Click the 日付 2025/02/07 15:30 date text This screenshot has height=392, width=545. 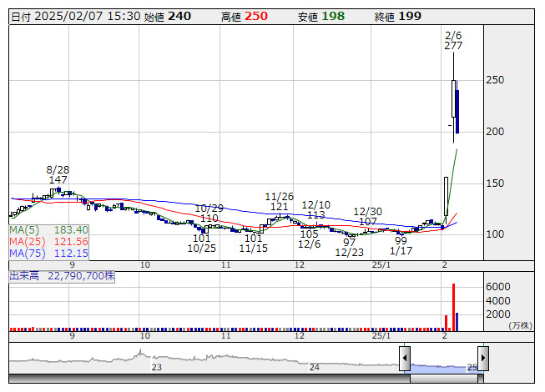pos(76,17)
